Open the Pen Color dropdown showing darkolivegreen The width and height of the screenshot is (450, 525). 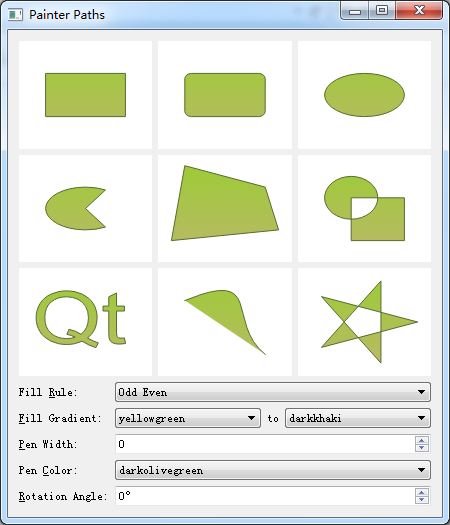273,470
